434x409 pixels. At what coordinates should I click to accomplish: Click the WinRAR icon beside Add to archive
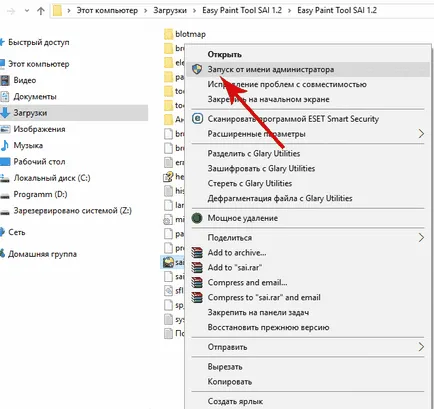tap(197, 253)
